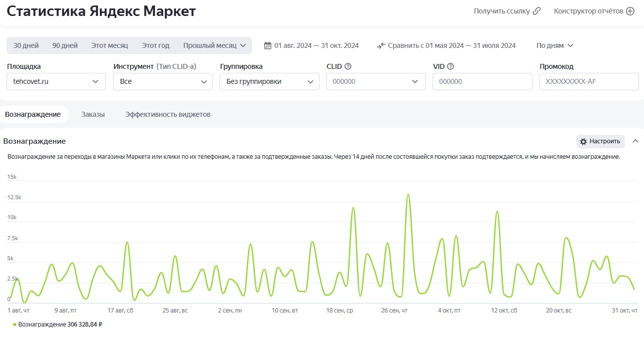Focus the VID input field

[x=482, y=81]
